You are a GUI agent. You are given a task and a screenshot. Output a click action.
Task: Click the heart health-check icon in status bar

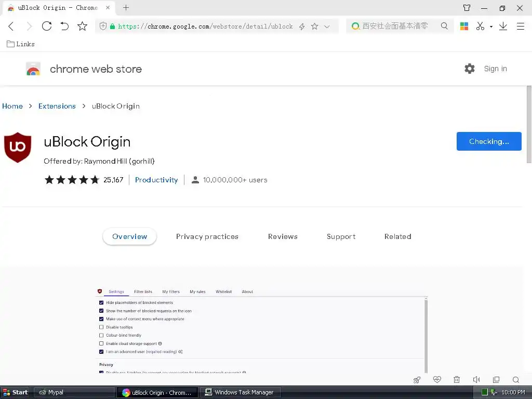click(437, 379)
